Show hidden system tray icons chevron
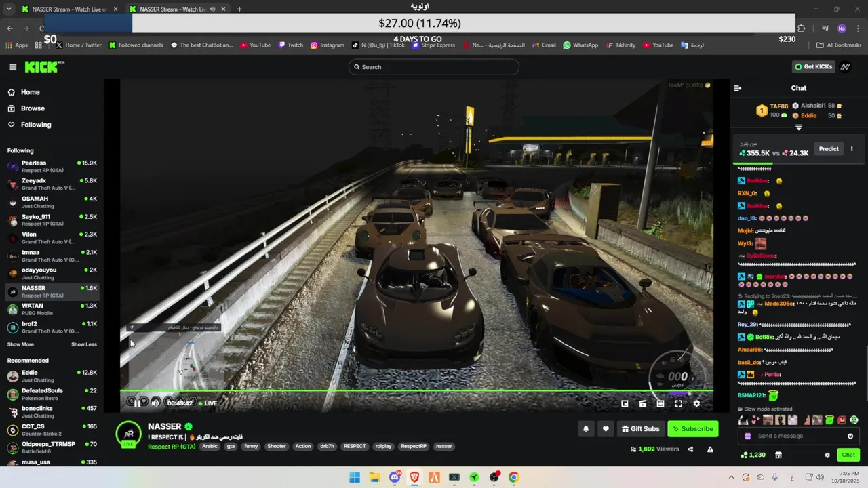Viewport: 868px width, 488px height. coord(731,477)
